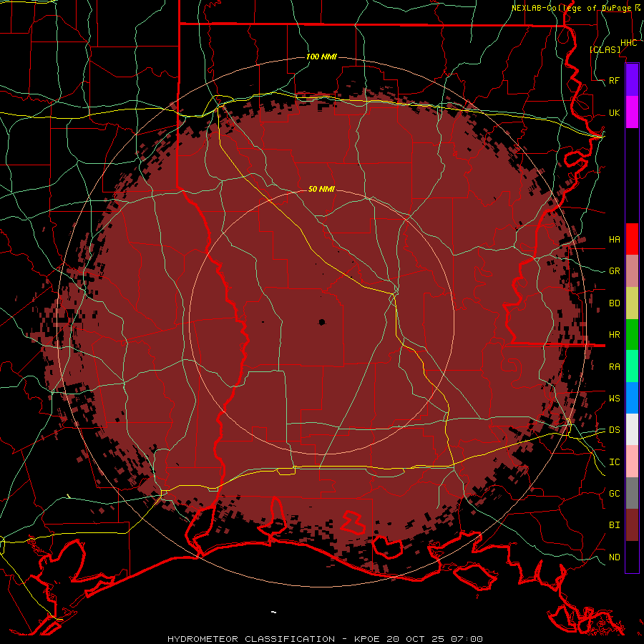Viewport: 644px width, 644px height.
Task: Click the BD yellow legend swatch
Action: pyautogui.click(x=632, y=303)
